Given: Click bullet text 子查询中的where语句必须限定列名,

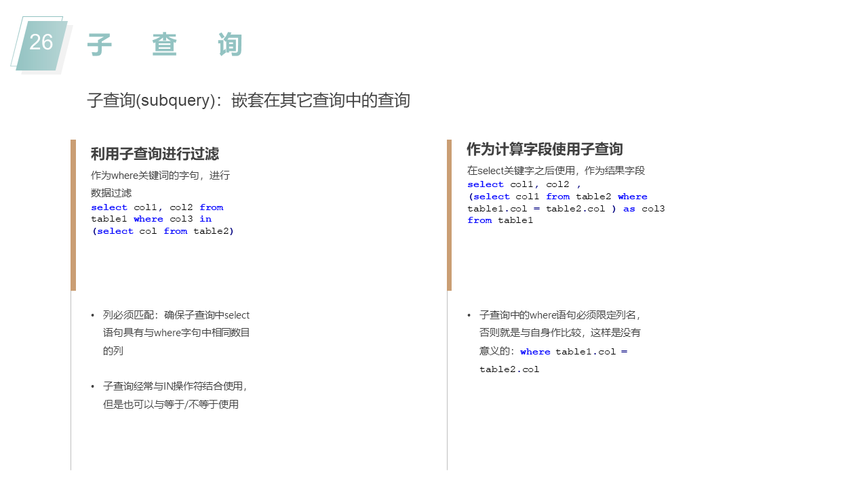Looking at the screenshot, I should tap(560, 315).
